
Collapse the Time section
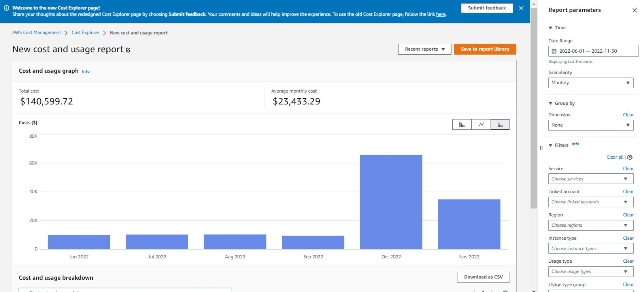coord(550,28)
